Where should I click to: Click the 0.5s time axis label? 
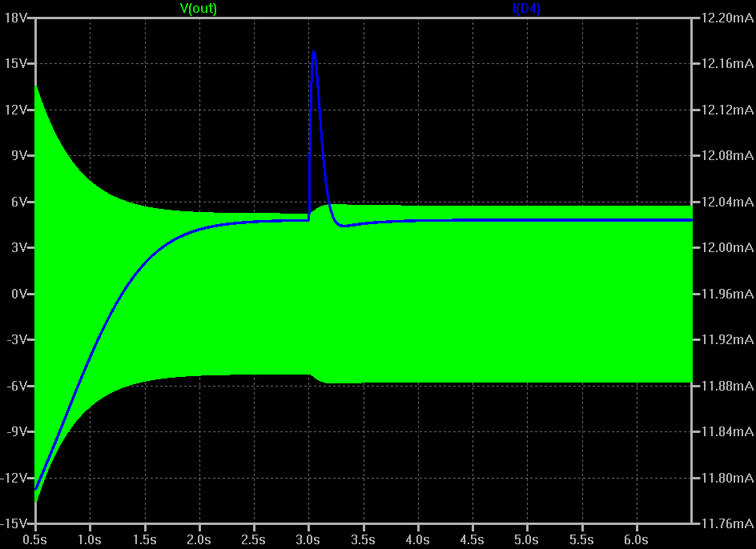tap(35, 539)
